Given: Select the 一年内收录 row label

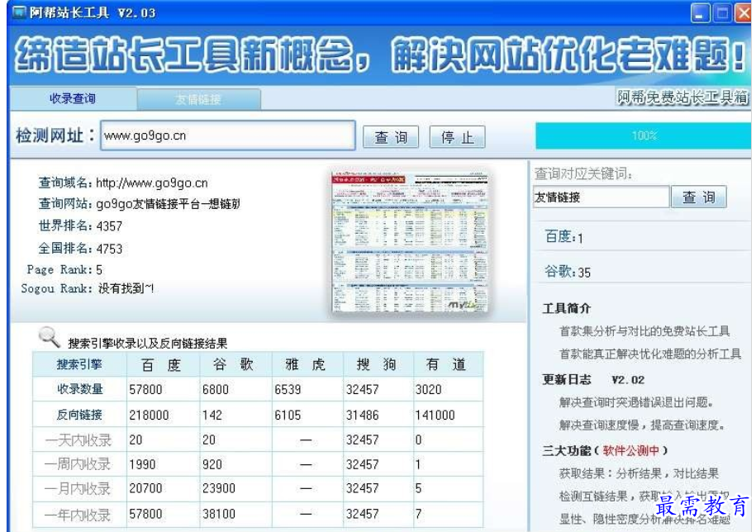Looking at the screenshot, I should point(78,515).
